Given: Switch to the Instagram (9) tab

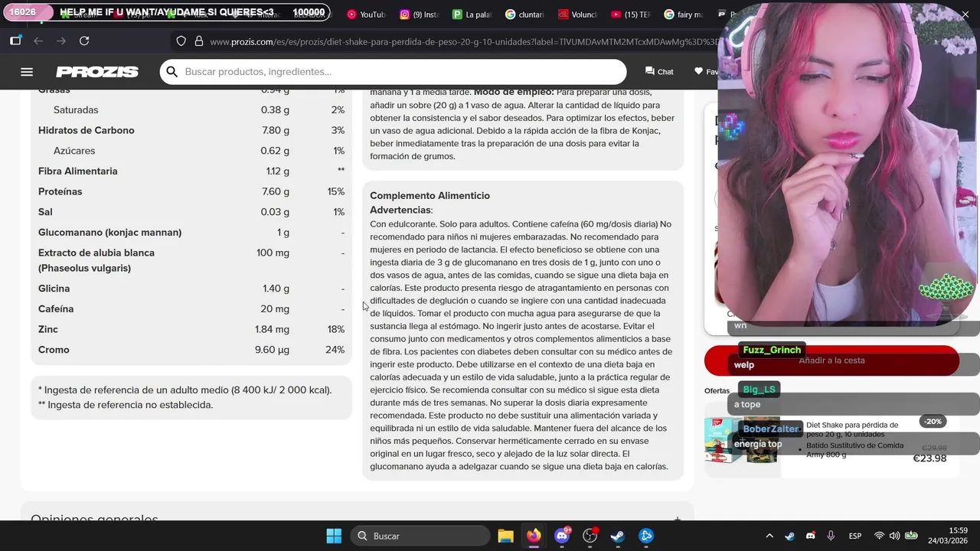Looking at the screenshot, I should (419, 14).
